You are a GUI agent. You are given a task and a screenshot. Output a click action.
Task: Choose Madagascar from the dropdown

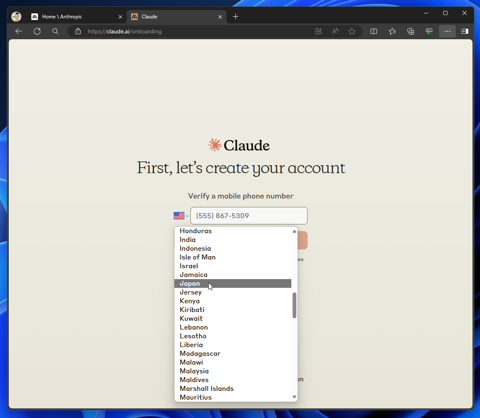(x=233, y=353)
